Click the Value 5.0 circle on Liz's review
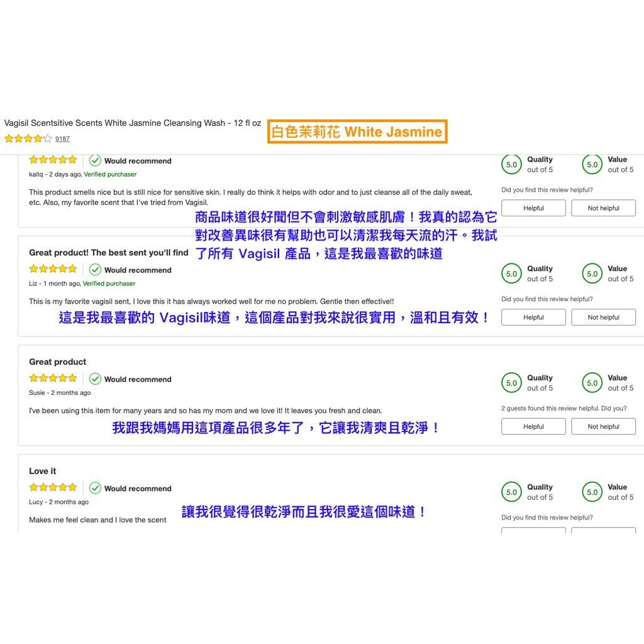Image resolution: width=644 pixels, height=644 pixels. click(x=592, y=274)
